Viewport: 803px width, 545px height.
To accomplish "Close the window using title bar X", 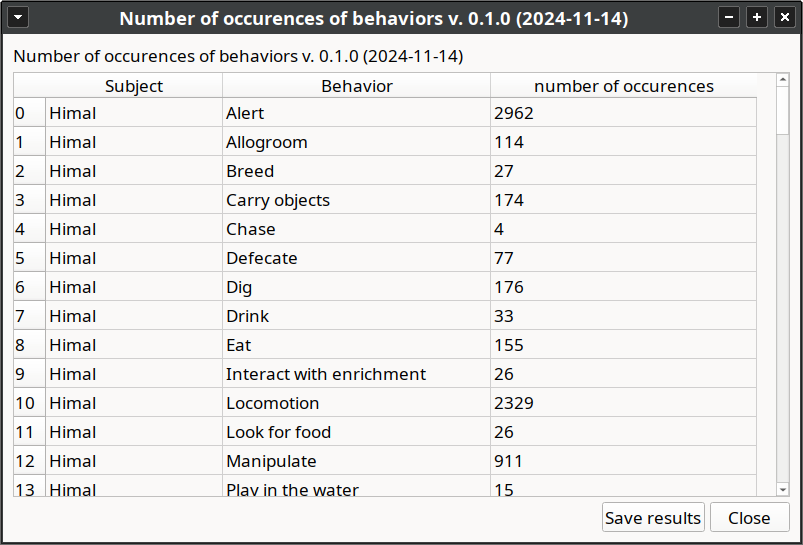I will tap(785, 17).
